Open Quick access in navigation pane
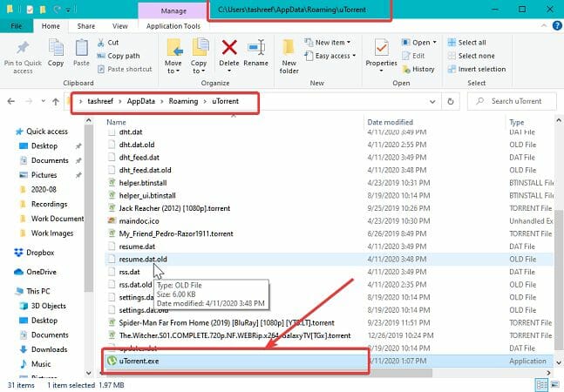The width and height of the screenshot is (564, 392). tap(41, 132)
